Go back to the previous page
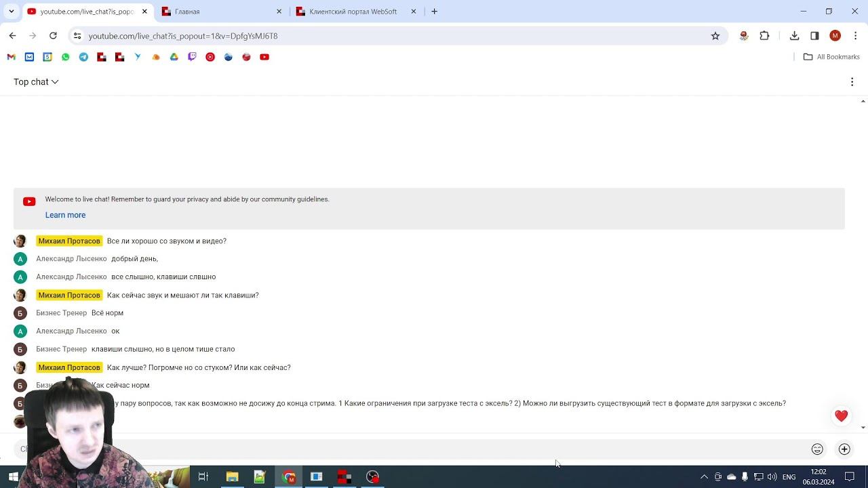This screenshot has height=488, width=868. pyautogui.click(x=12, y=36)
